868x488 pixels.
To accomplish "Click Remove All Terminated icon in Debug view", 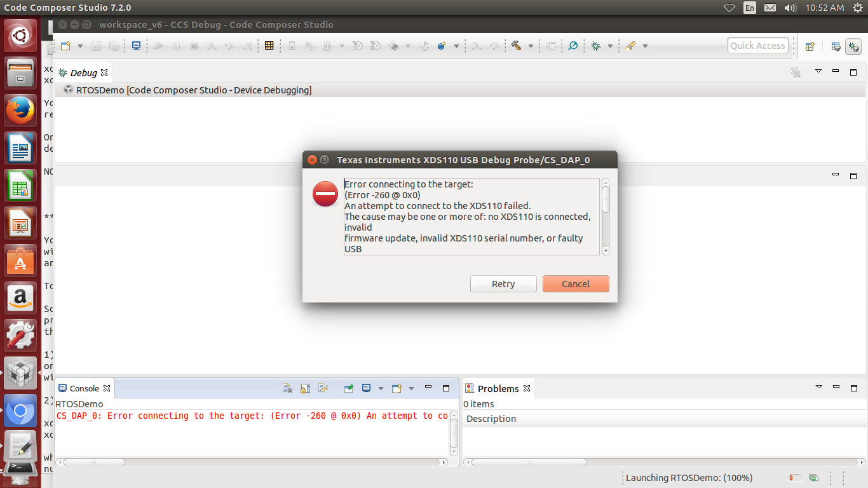I will coord(796,72).
